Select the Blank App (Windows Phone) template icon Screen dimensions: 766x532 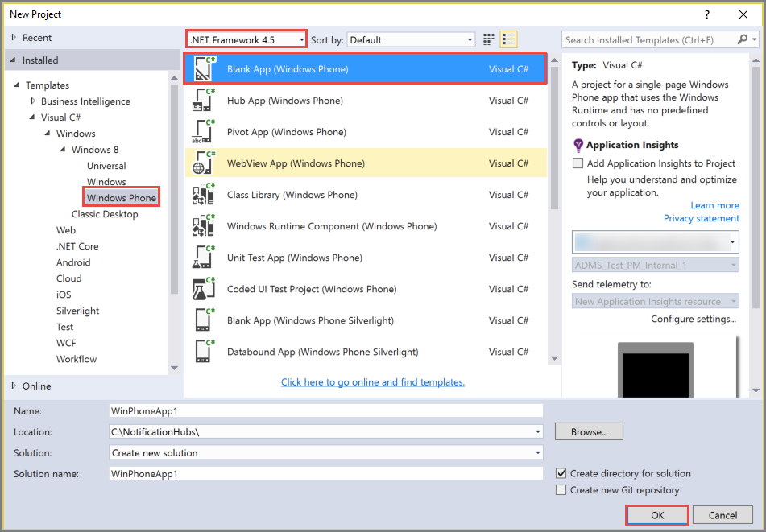click(x=203, y=68)
